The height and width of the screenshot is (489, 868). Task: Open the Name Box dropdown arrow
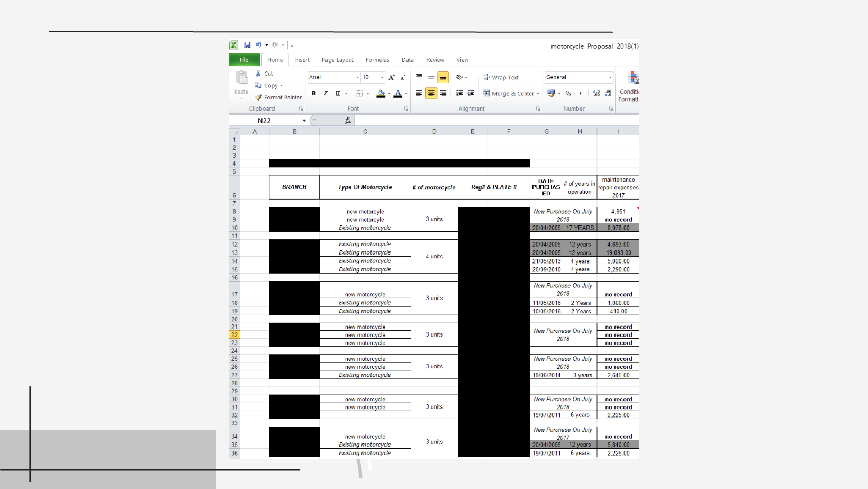click(304, 121)
